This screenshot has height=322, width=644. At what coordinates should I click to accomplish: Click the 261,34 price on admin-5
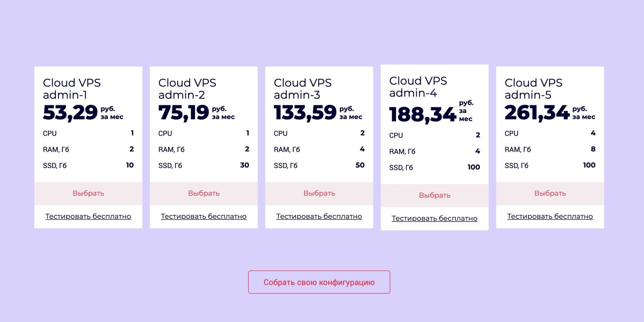pyautogui.click(x=537, y=113)
